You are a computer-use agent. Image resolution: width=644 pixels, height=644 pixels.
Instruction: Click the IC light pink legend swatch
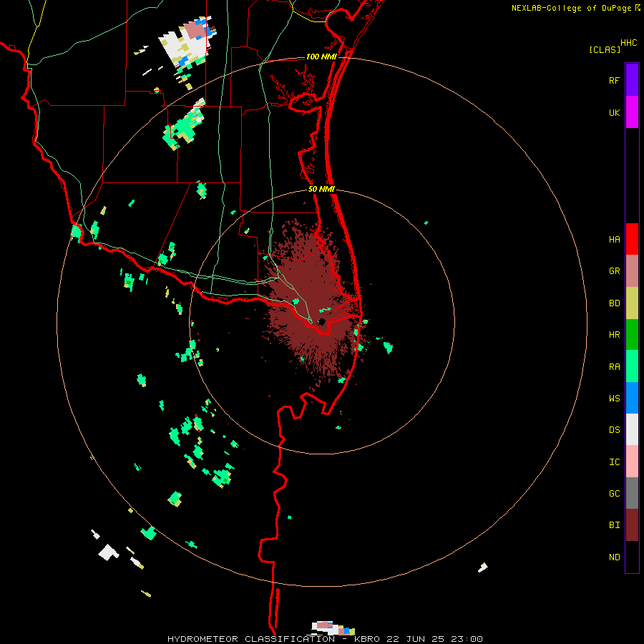tap(632, 462)
